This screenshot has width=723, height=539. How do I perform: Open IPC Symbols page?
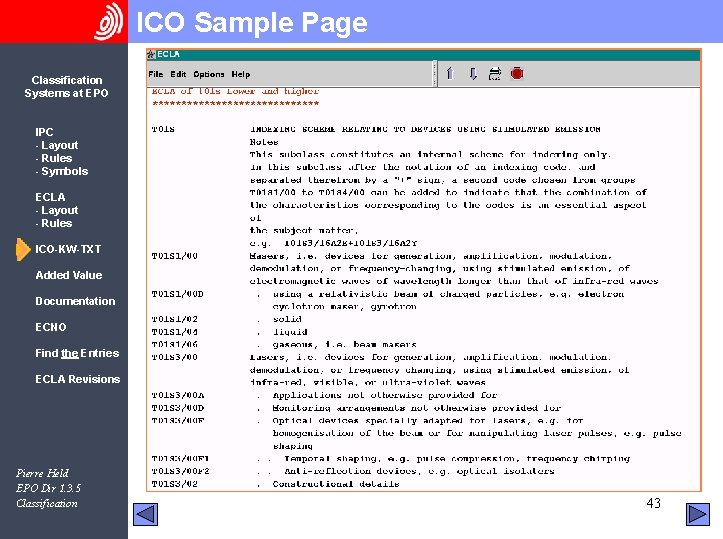pos(62,171)
